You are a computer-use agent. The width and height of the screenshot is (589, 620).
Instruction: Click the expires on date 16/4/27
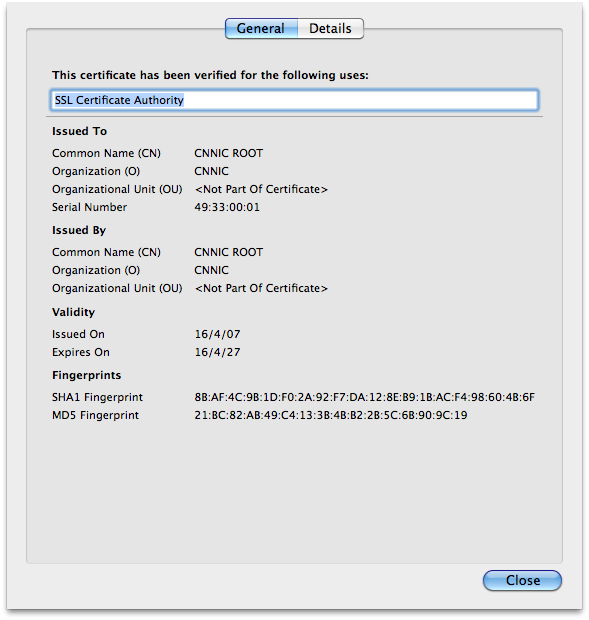[x=217, y=352]
